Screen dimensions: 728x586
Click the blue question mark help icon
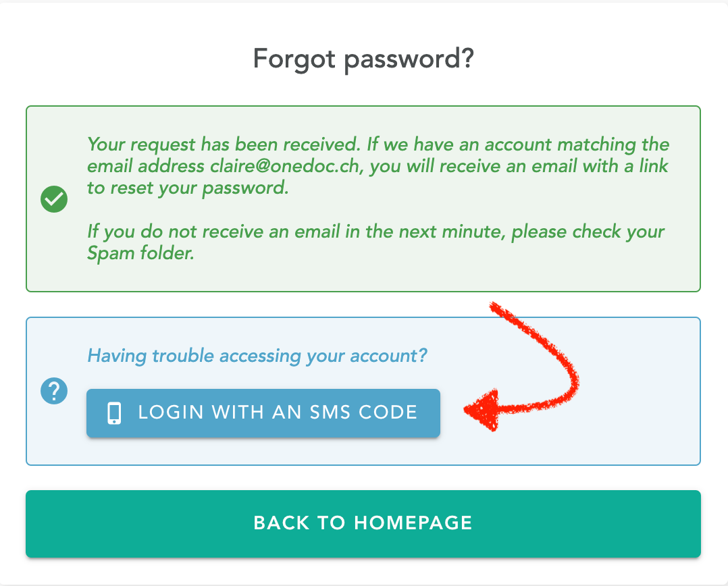[x=54, y=391]
